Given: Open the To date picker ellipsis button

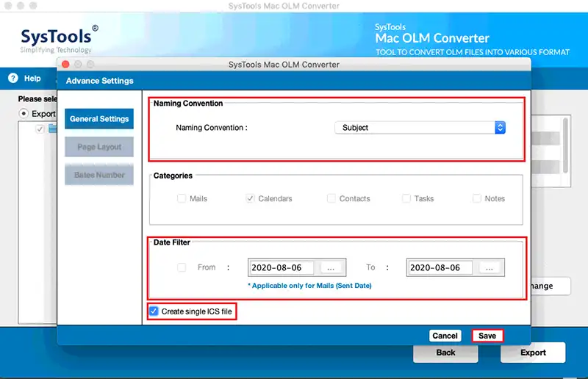Looking at the screenshot, I should pyautogui.click(x=490, y=267).
